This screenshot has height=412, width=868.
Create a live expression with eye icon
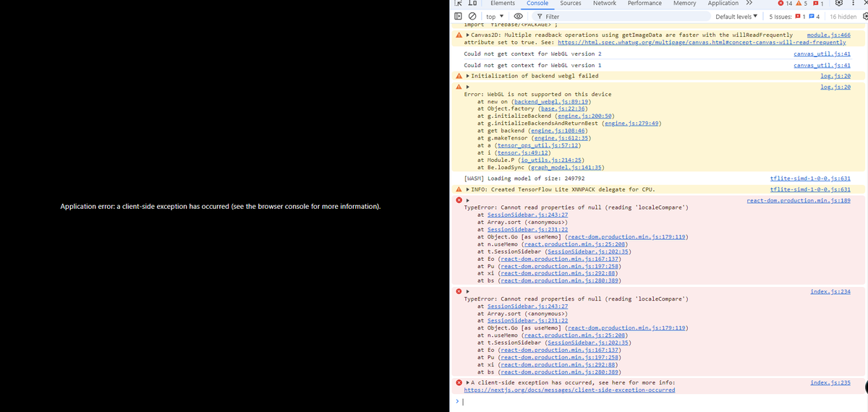pos(517,17)
